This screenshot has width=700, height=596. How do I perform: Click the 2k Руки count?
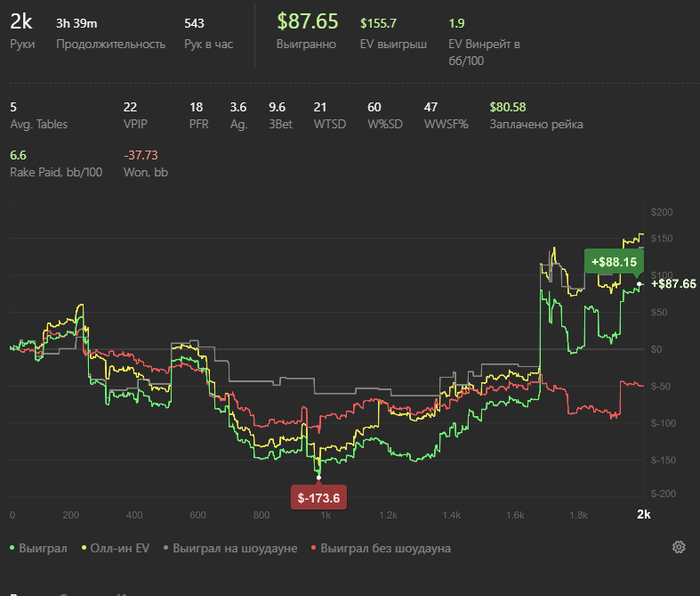pyautogui.click(x=21, y=21)
